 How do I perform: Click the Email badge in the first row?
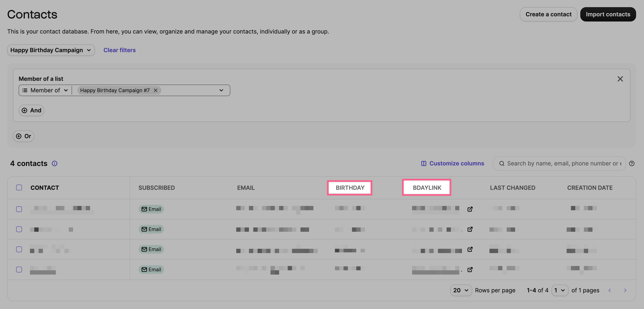[x=151, y=209]
